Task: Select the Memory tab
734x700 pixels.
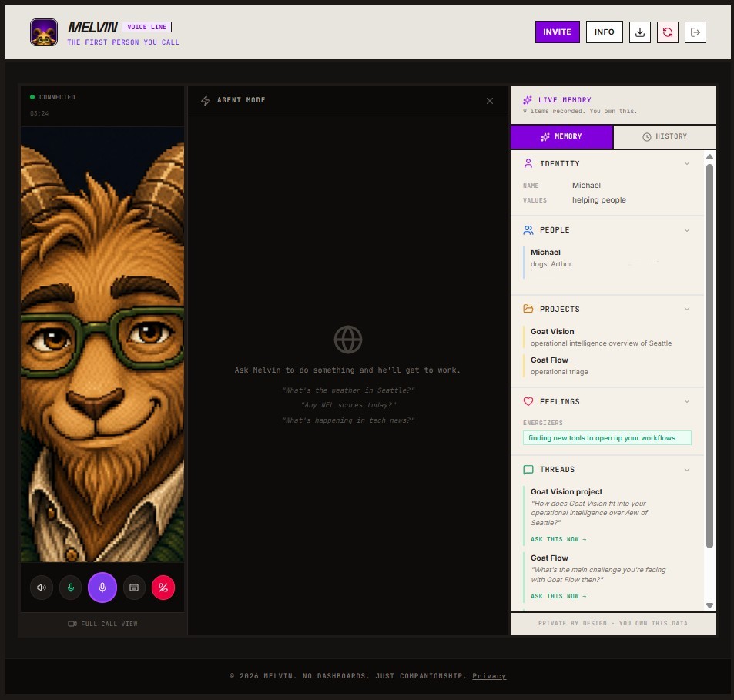Action: pyautogui.click(x=561, y=136)
